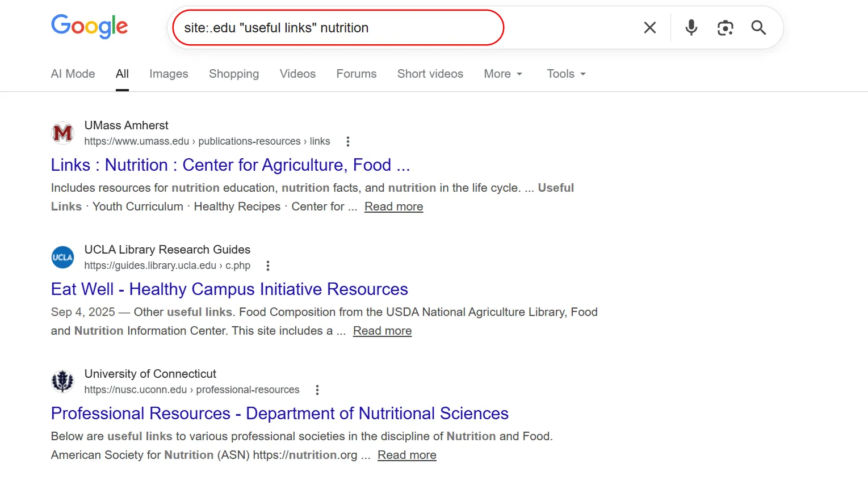
Task: Open the three-dot menu on the UConn result
Action: [x=317, y=390]
